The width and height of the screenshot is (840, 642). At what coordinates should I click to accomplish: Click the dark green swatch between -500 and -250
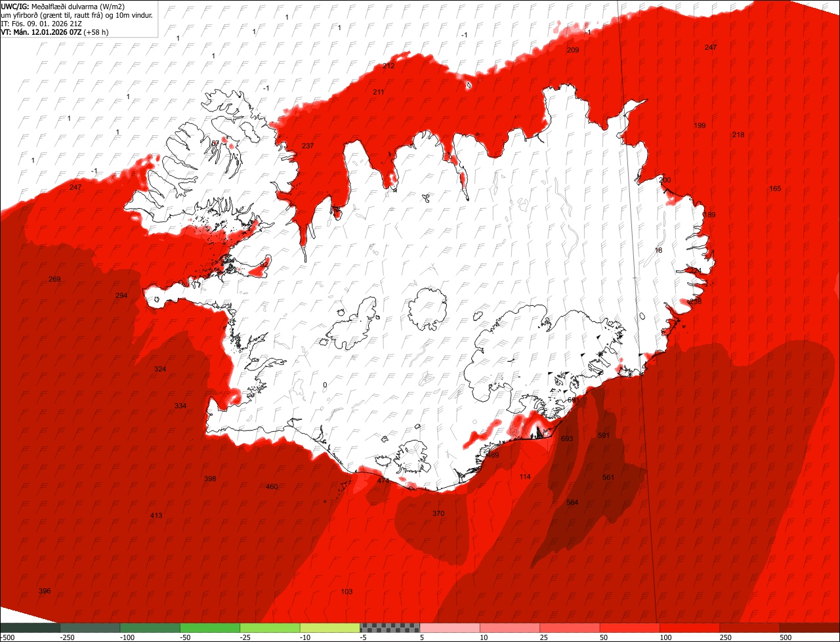[x=30, y=628]
